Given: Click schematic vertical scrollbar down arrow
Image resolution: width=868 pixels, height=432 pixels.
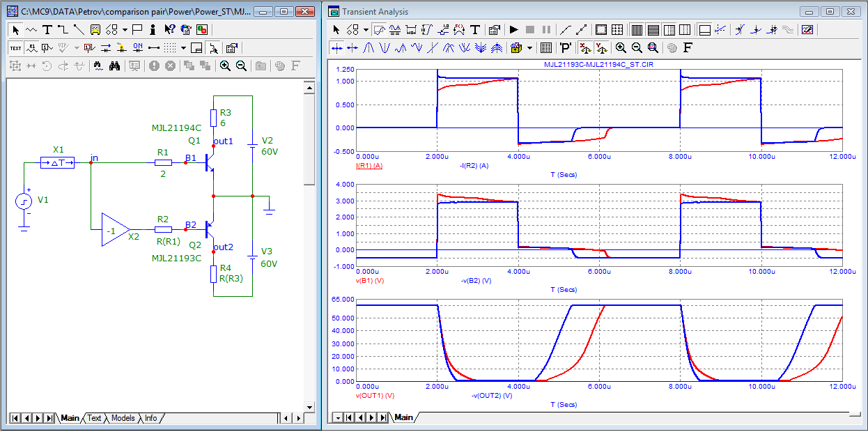Looking at the screenshot, I should point(309,406).
